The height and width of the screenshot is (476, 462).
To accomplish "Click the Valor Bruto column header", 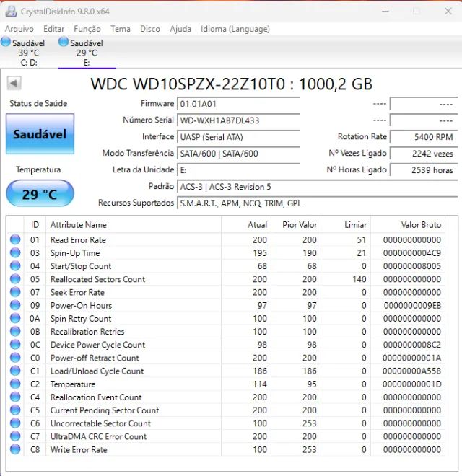I will pos(408,224).
